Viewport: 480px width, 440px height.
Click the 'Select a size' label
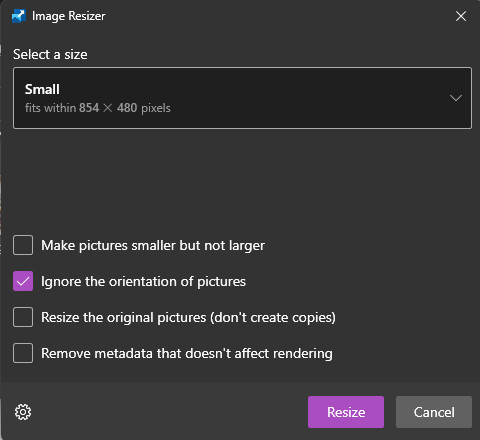click(x=50, y=54)
